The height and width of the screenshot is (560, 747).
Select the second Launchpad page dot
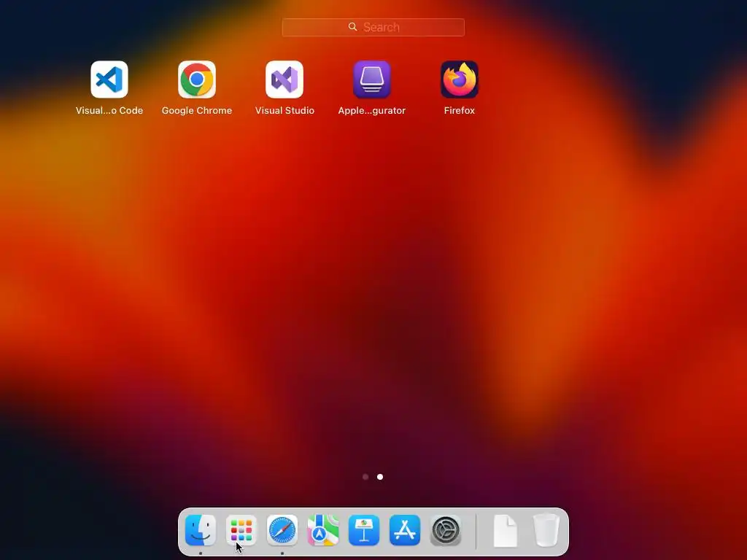pyautogui.click(x=379, y=477)
